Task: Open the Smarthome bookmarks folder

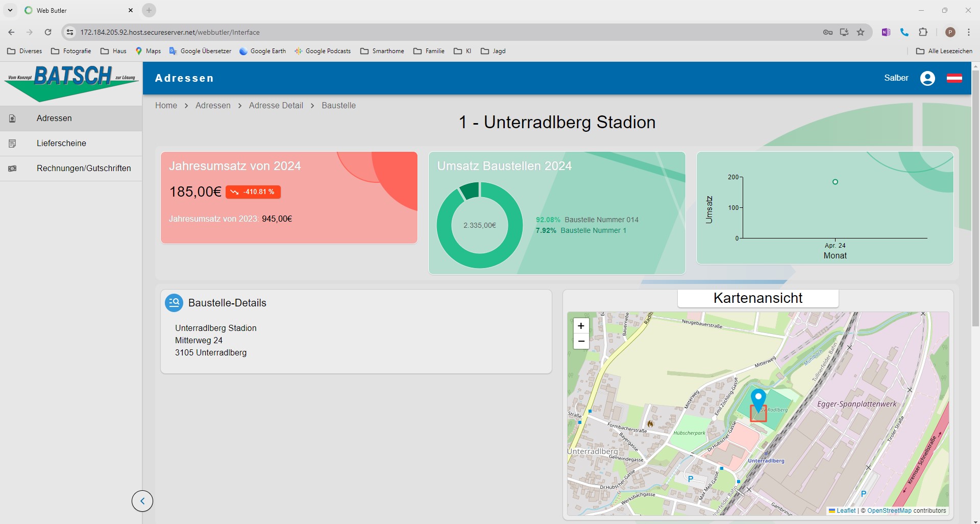Action: 382,51
